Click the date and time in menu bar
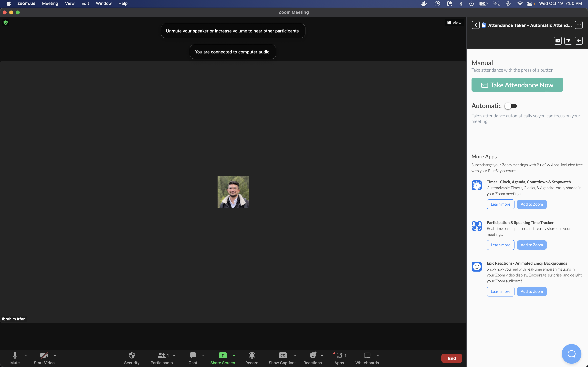 (x=560, y=3)
